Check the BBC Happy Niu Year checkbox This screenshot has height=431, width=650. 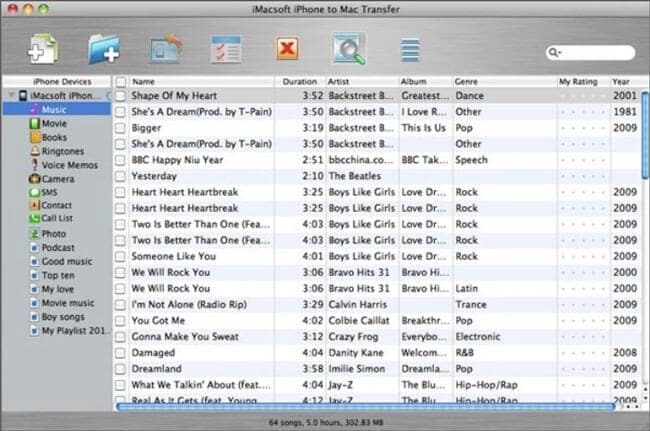click(x=120, y=160)
